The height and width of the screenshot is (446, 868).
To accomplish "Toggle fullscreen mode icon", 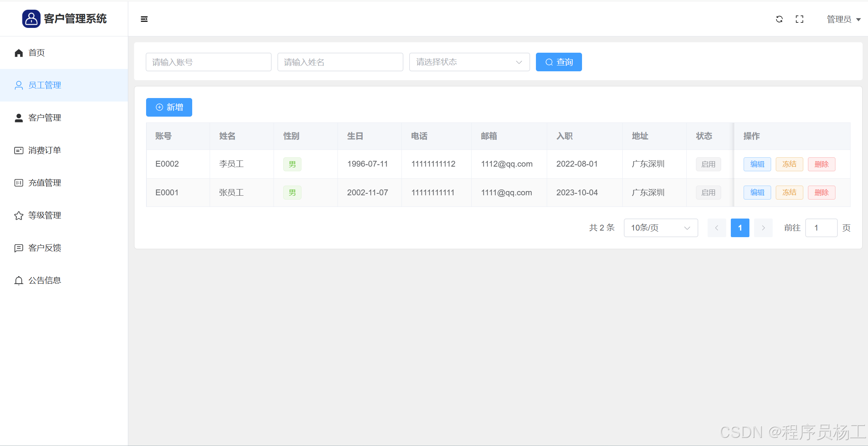I will [x=799, y=19].
